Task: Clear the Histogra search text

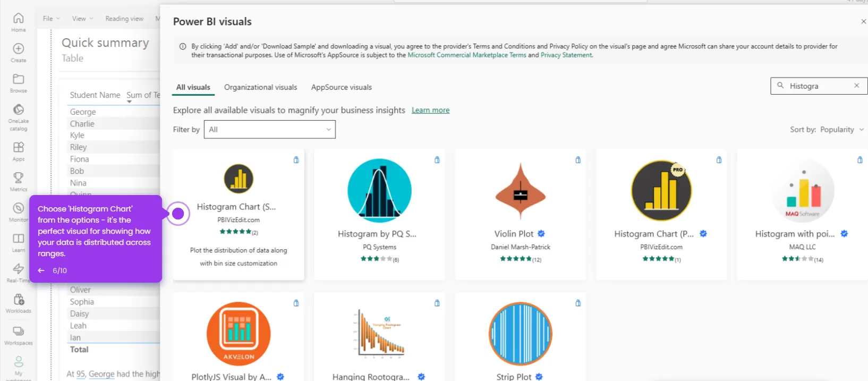Action: point(856,86)
